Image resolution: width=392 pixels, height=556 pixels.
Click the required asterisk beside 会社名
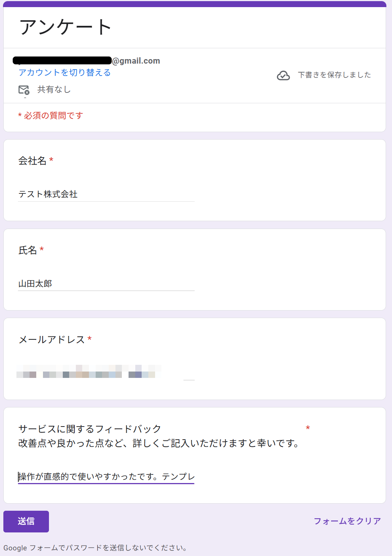pos(52,160)
